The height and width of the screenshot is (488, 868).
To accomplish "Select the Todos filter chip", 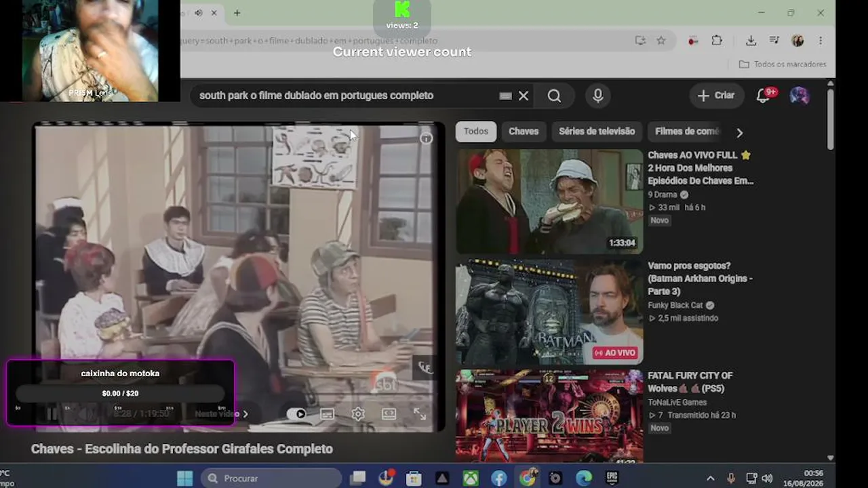I will (x=476, y=131).
